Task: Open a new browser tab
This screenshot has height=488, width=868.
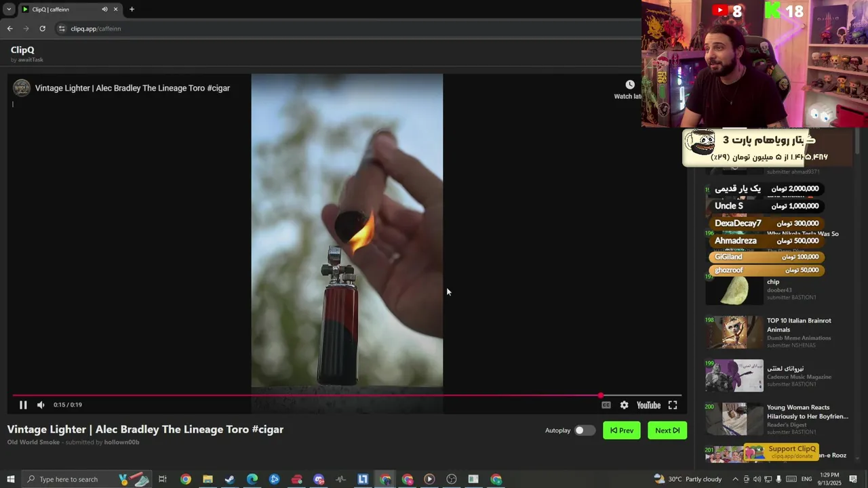Action: coord(132,9)
